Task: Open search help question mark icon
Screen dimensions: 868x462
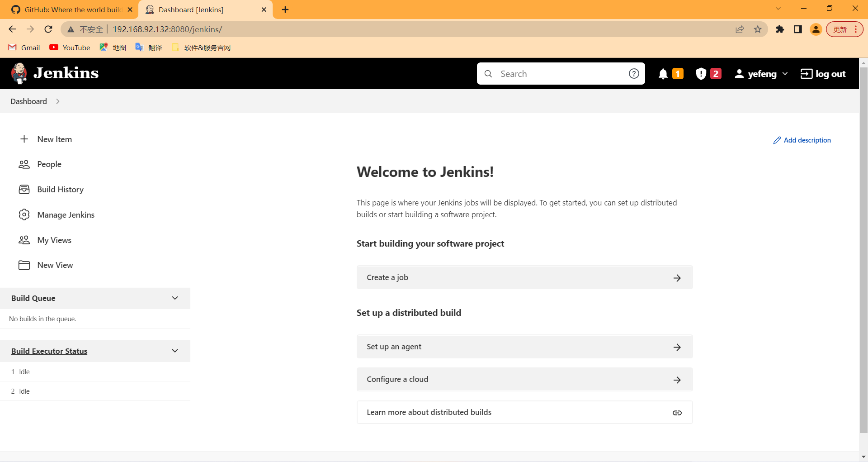Action: [634, 74]
